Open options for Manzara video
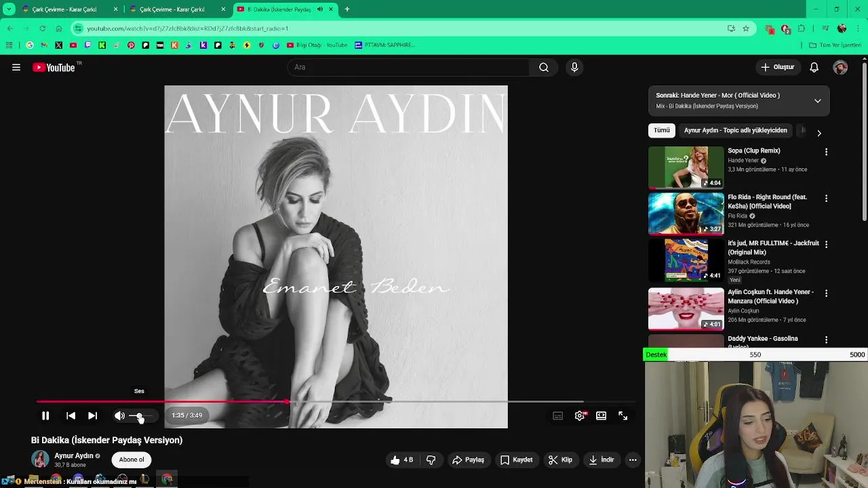868x488 pixels. [x=826, y=293]
